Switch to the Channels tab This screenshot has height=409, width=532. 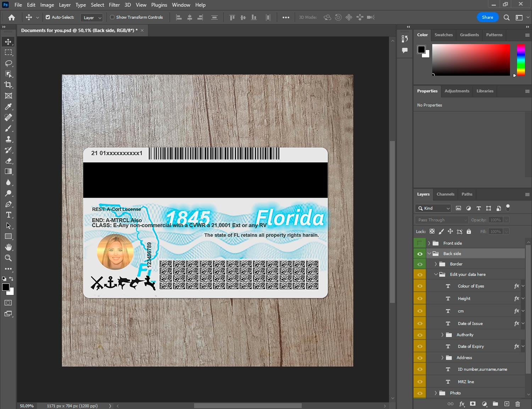coord(445,194)
